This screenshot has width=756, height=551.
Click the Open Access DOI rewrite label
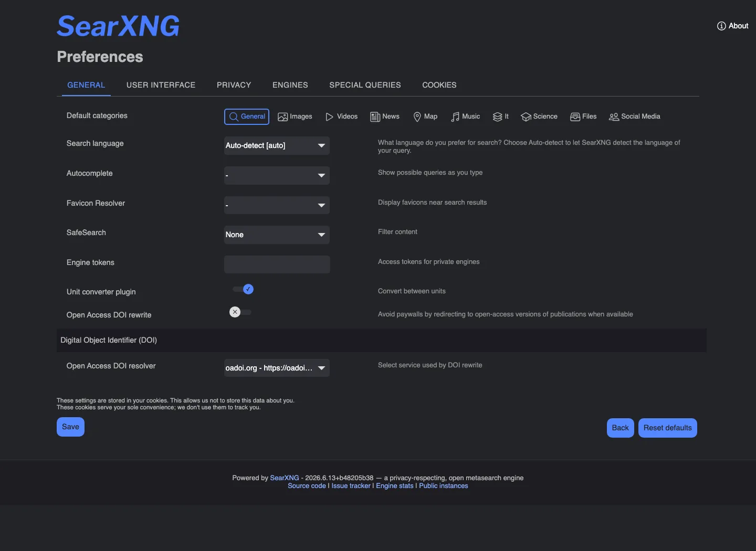tap(109, 315)
